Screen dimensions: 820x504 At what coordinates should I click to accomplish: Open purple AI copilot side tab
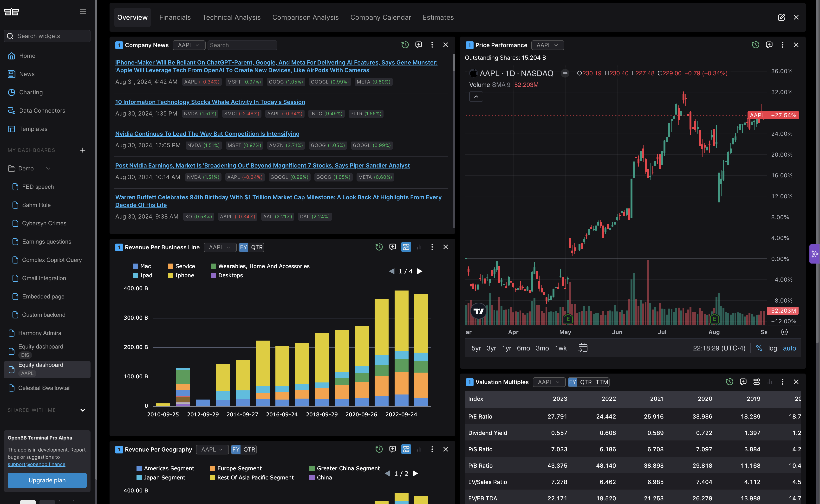tap(814, 254)
